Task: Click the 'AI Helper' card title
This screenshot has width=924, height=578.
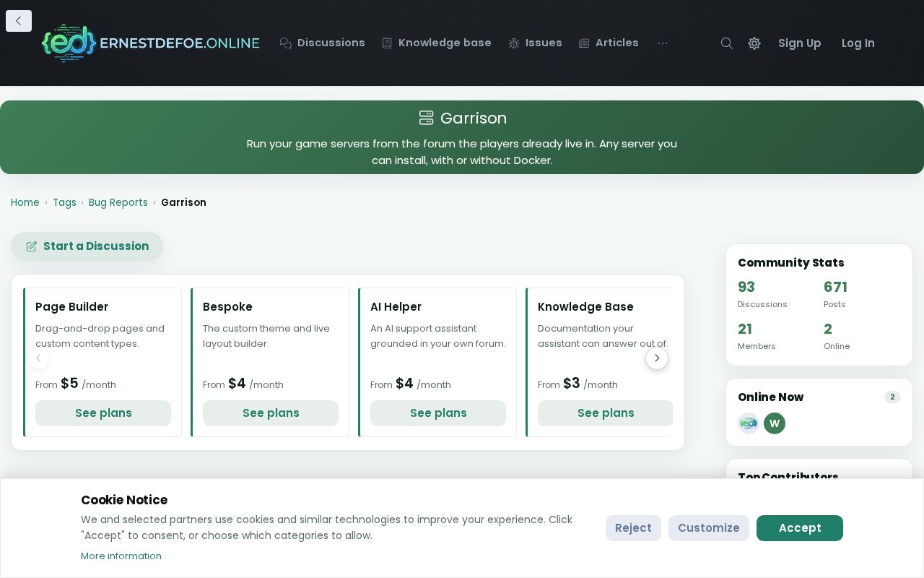Action: coord(396,307)
